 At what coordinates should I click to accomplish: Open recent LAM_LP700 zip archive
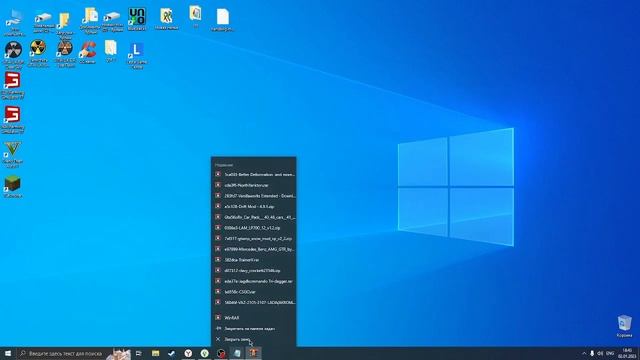254,228
